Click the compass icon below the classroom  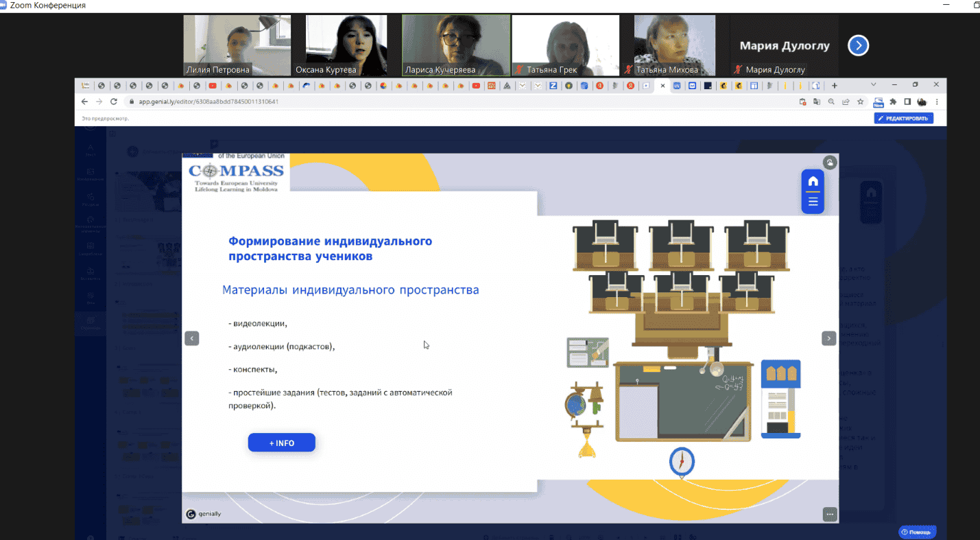(682, 461)
